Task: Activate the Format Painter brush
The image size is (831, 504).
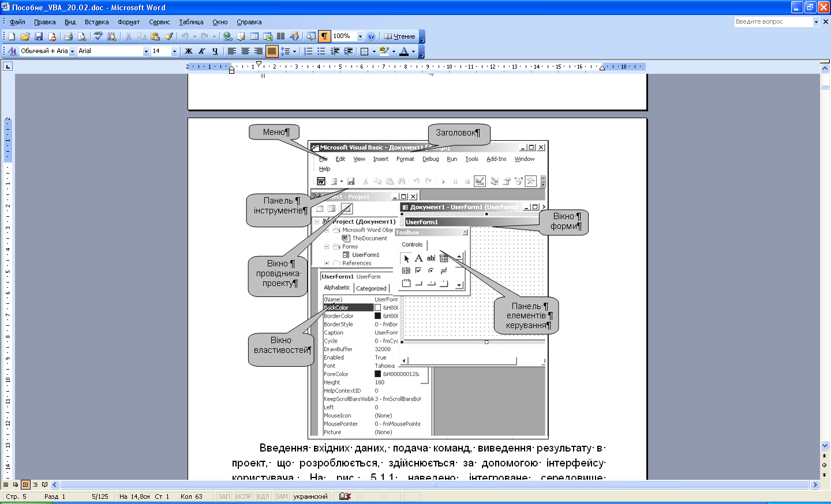Action: point(169,36)
